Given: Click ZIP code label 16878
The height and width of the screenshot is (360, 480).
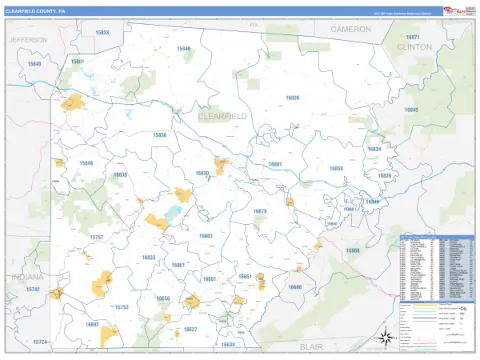Looking at the screenshot, I should click(260, 211).
